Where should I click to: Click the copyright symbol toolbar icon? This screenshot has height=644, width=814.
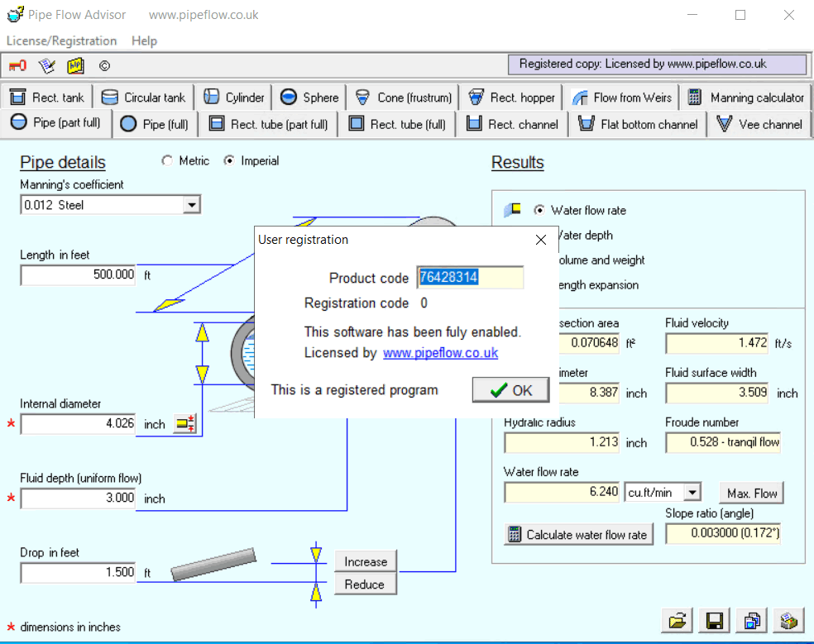pyautogui.click(x=103, y=65)
